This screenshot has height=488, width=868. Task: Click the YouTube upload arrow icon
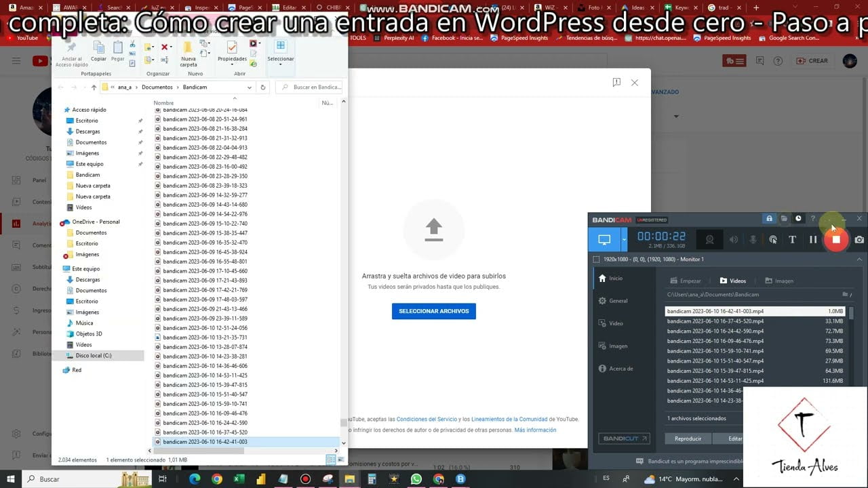434,230
